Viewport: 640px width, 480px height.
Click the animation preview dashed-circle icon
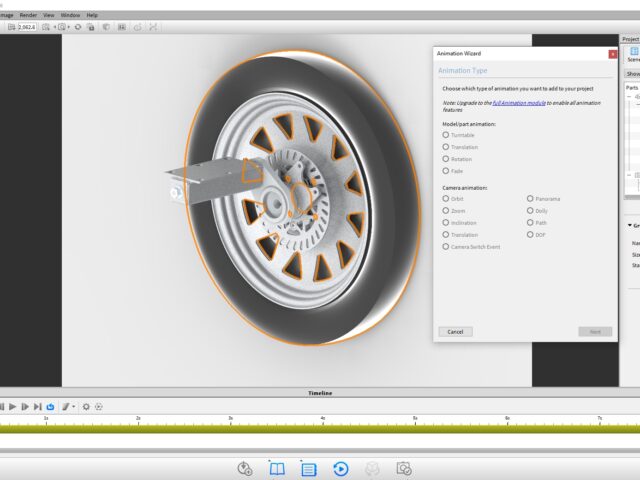[x=98, y=407]
